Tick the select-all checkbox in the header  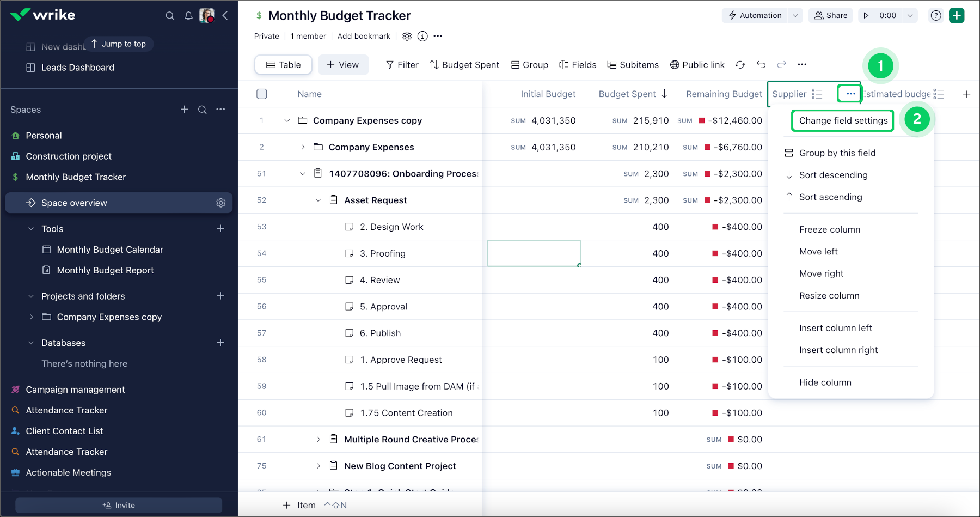pyautogui.click(x=262, y=94)
